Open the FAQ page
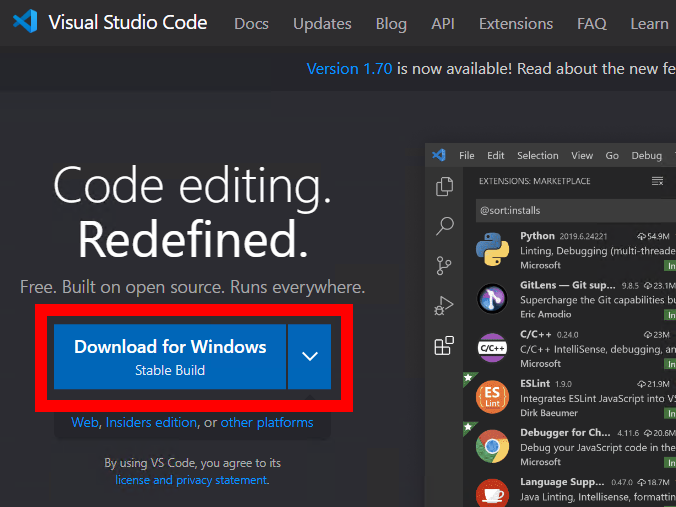This screenshot has height=507, width=676. tap(592, 24)
